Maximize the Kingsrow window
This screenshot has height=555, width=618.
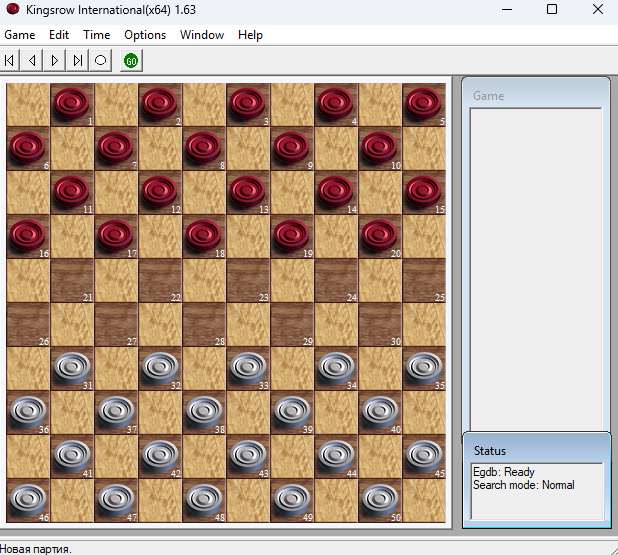551,10
